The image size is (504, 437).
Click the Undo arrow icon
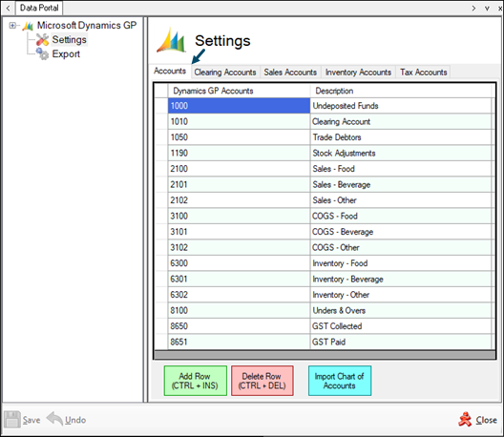[x=54, y=419]
